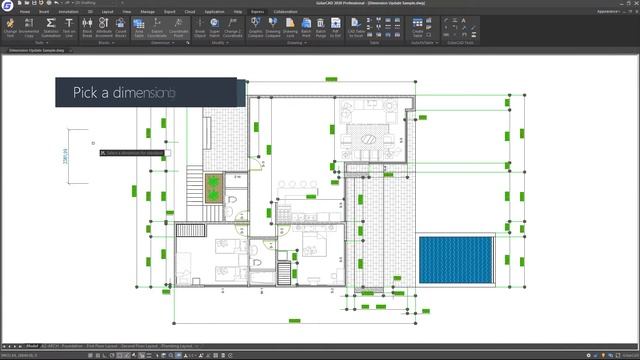Click the Drawing Lock tool
Viewport: 640px width, 360px height.
point(290,28)
